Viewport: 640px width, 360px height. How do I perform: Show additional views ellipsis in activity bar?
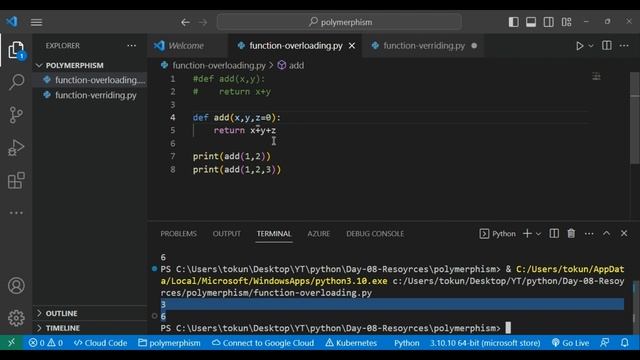tap(16, 213)
